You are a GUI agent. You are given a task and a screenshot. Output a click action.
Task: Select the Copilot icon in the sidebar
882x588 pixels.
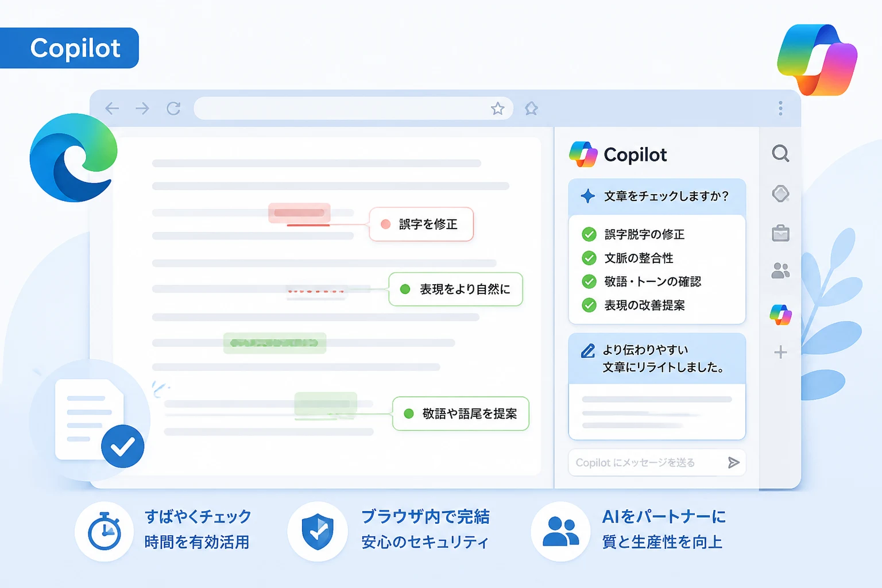point(781,315)
